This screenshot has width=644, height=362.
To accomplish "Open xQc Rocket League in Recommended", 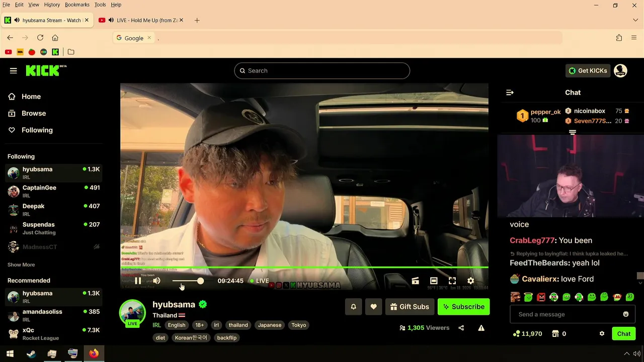I will coord(53,334).
